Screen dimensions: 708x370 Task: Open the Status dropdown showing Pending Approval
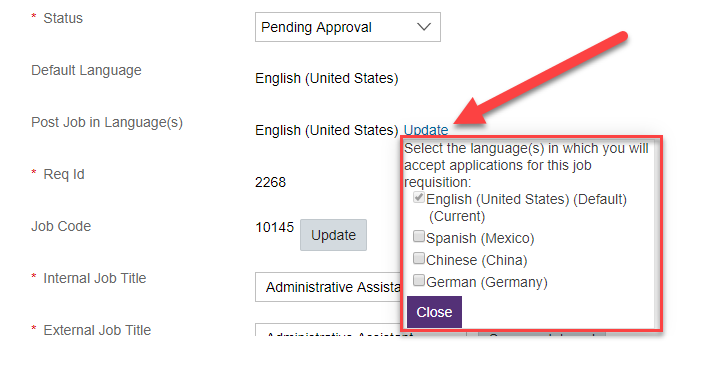point(348,27)
